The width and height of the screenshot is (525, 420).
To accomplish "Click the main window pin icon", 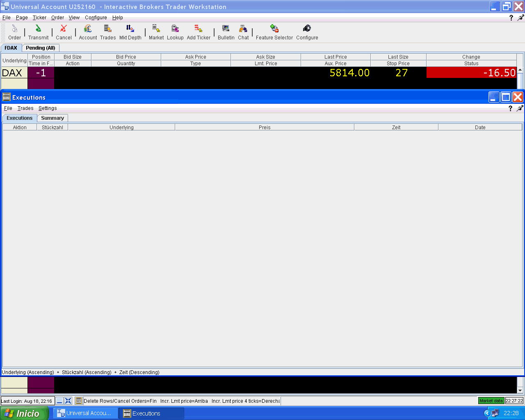I will click(x=521, y=18).
